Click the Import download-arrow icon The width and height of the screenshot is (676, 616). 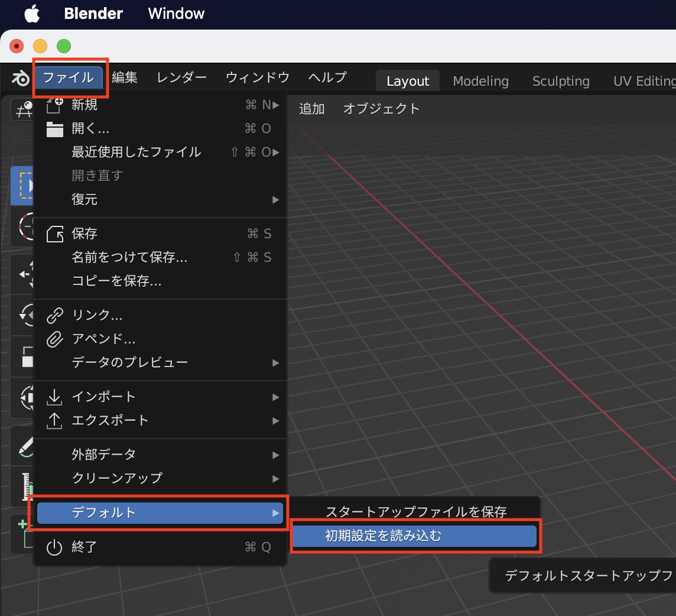pyautogui.click(x=54, y=397)
